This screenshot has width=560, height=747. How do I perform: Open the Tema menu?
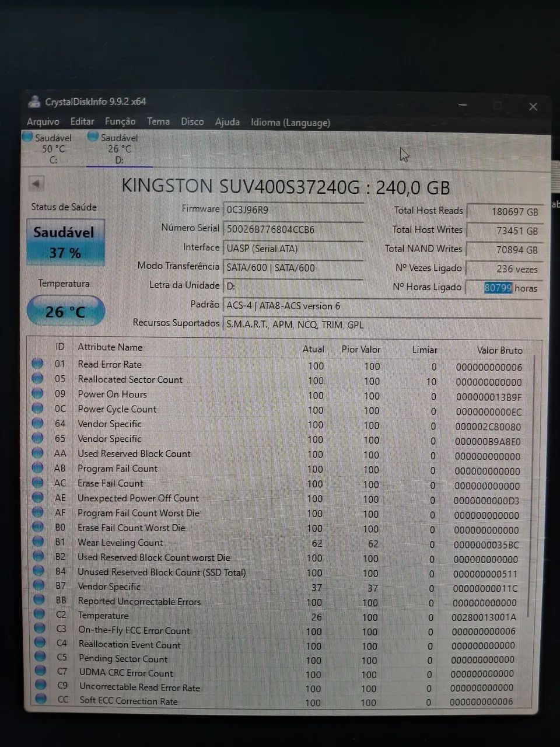pos(158,121)
